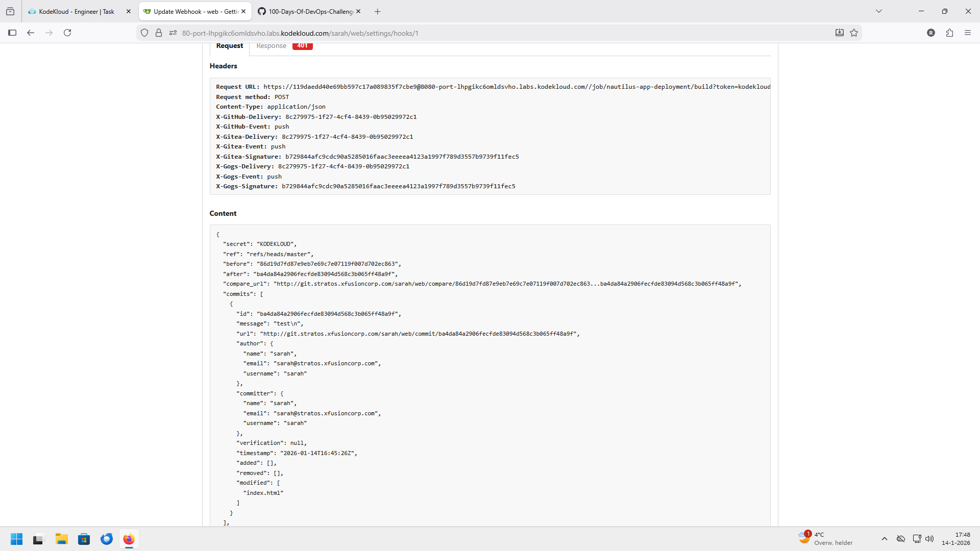This screenshot has height=551, width=980.
Task: Click the site padlock security icon
Action: coord(159,33)
